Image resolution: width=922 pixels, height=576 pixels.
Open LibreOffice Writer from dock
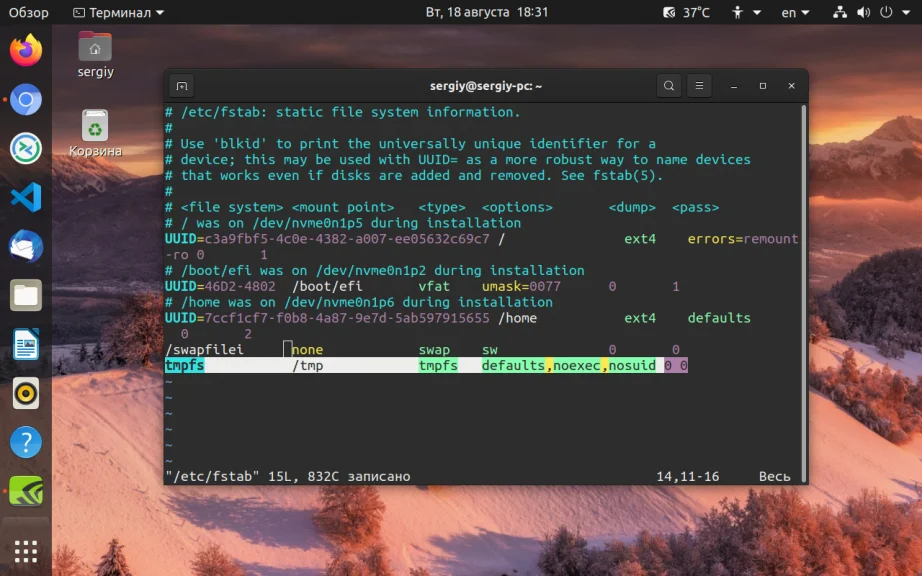click(x=26, y=344)
